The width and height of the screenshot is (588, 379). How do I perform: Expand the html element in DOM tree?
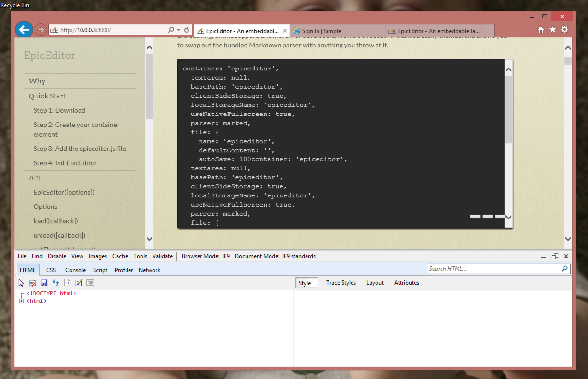point(21,301)
